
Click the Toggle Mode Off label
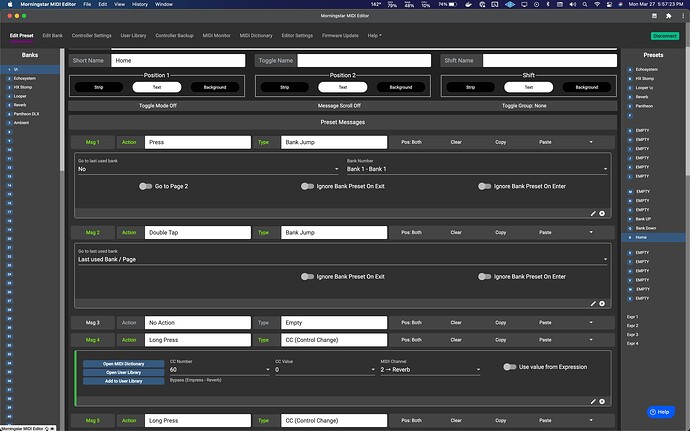coord(158,106)
